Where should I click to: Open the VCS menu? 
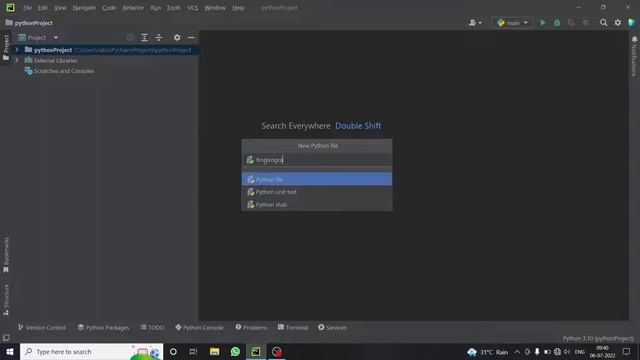tap(193, 8)
